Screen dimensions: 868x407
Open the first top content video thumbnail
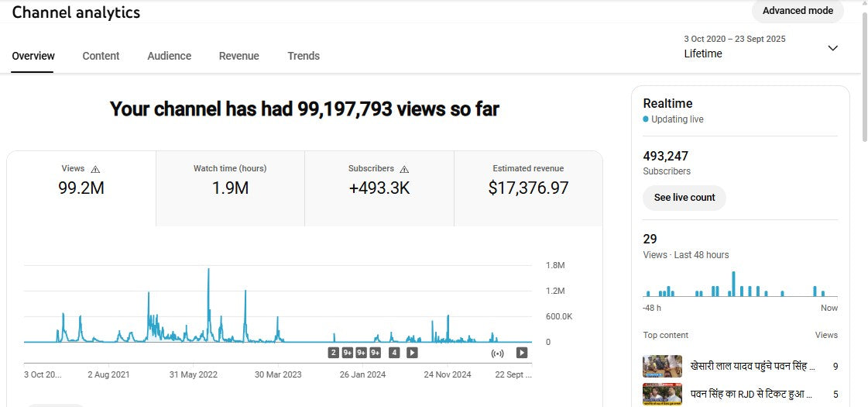[x=662, y=366]
